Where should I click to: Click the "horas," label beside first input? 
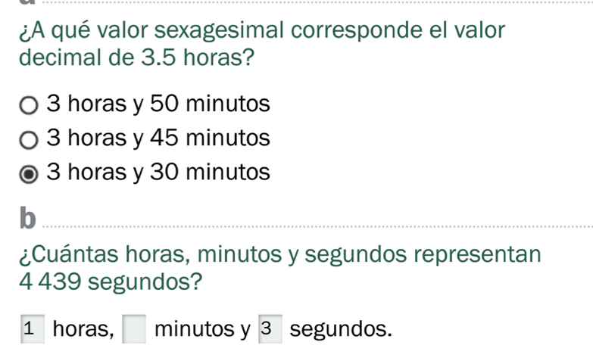coord(83,329)
